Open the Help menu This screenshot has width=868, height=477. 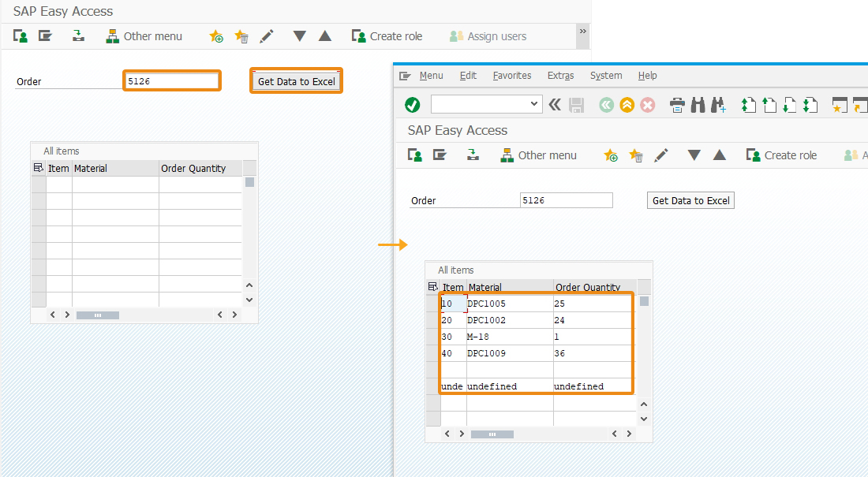pyautogui.click(x=647, y=75)
